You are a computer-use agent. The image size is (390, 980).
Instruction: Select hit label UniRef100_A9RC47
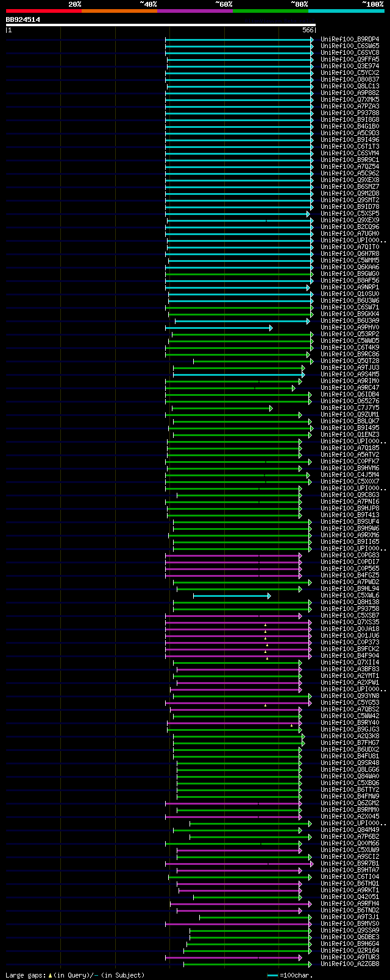pos(350,387)
